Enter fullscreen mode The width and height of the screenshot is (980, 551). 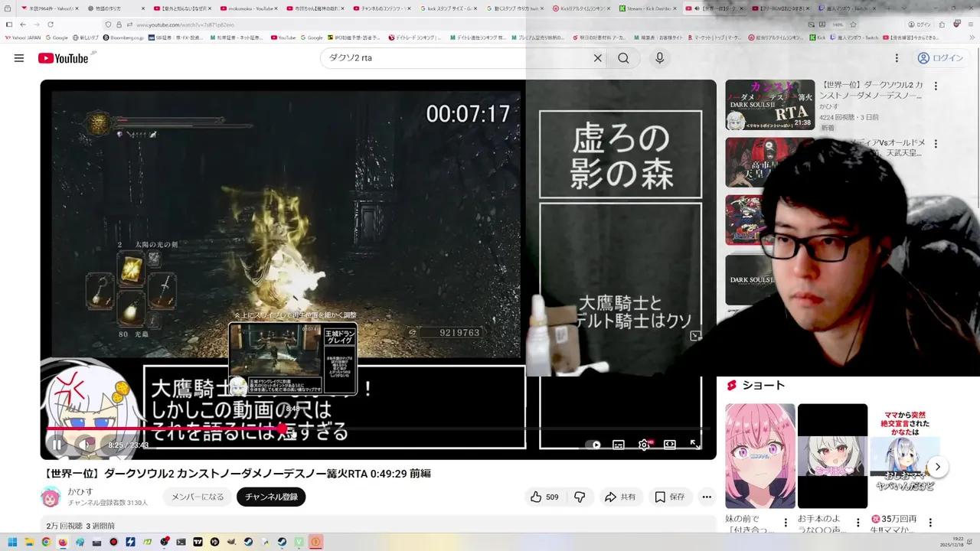point(695,445)
